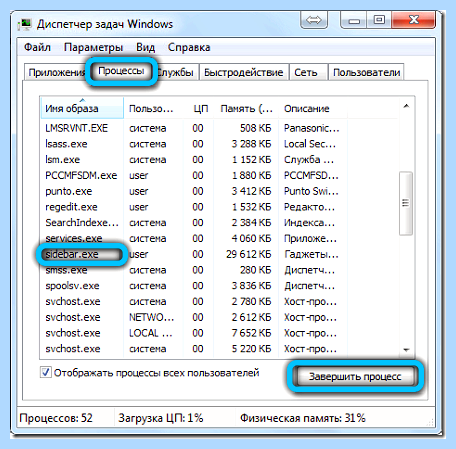Image resolution: width=456 pixels, height=449 pixels.
Task: Click the 29 612 КБ memory value
Action: [x=249, y=254]
